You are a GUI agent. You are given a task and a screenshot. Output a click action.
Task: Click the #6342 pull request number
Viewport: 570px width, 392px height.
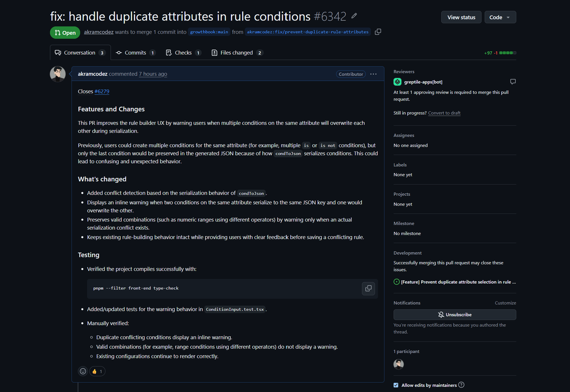[330, 17]
